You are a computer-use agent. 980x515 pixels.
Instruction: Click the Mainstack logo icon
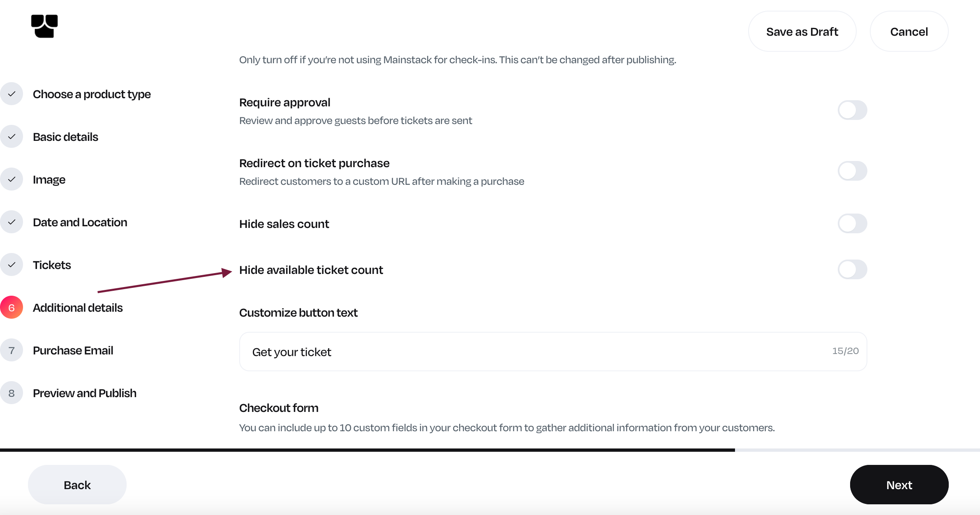click(44, 26)
